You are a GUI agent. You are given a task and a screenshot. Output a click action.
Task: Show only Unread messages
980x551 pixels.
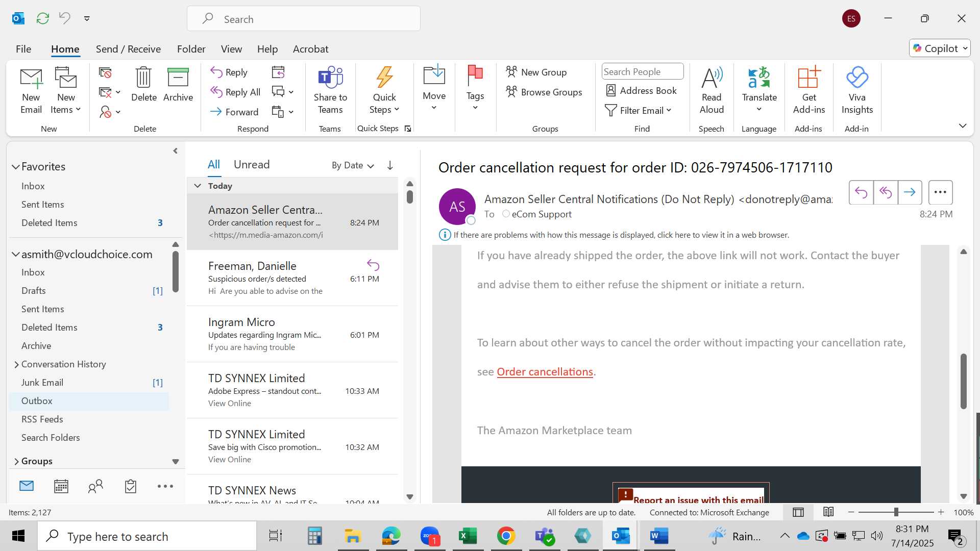coord(252,164)
